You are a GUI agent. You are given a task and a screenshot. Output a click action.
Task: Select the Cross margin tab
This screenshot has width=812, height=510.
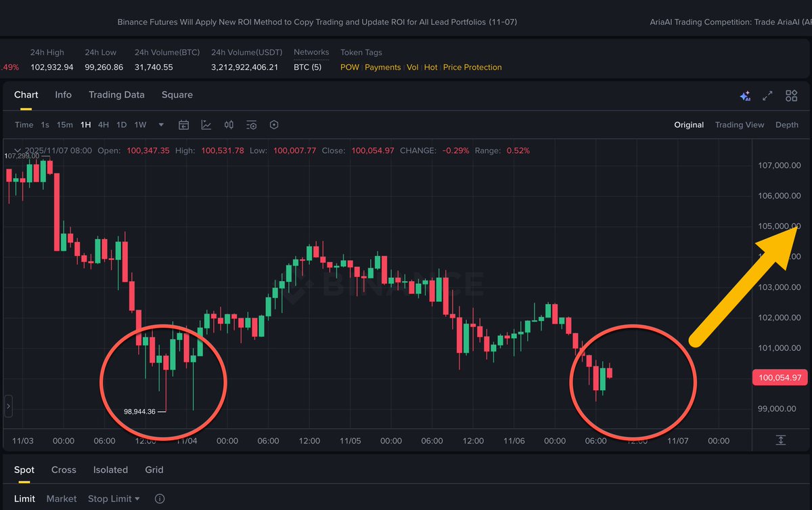pyautogui.click(x=64, y=470)
